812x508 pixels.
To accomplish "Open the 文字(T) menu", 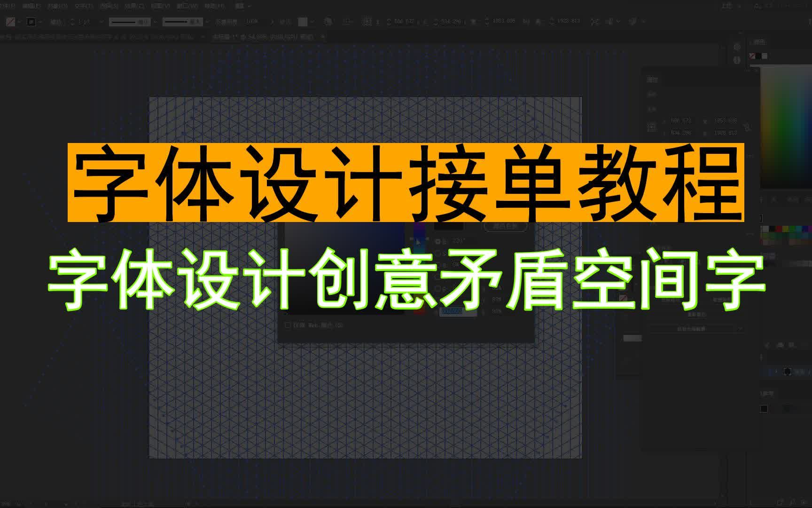I will (x=84, y=6).
